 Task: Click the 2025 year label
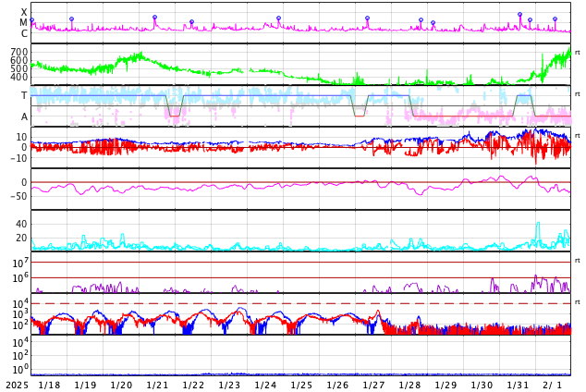[17, 385]
